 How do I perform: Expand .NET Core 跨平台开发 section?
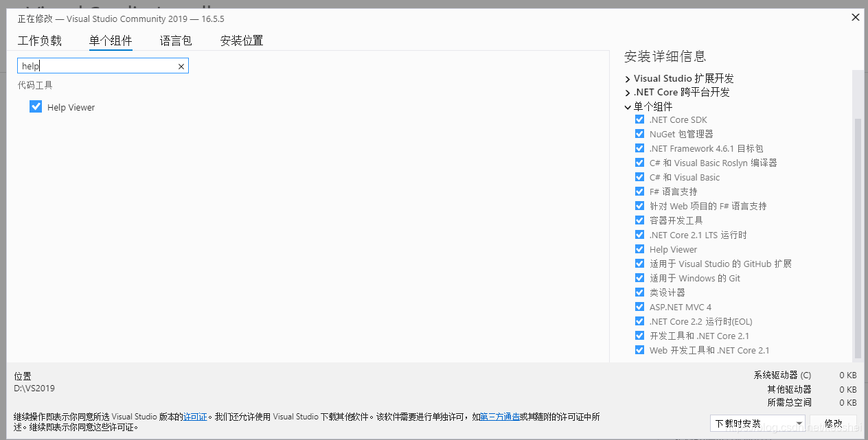pos(628,92)
